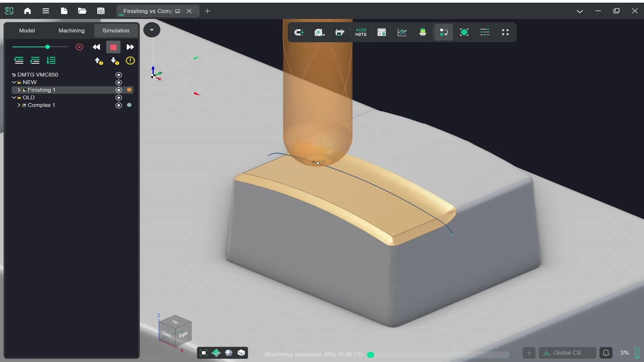Click the machine display toolbar icon
This screenshot has width=644, height=362.
pyautogui.click(x=382, y=32)
